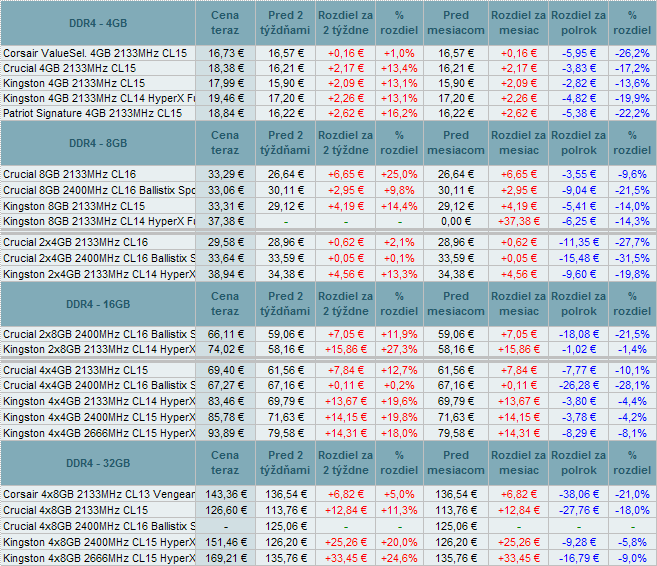Click Pred 2 týždňami header in DDR4 - 32GB section
The image size is (657, 566).
click(285, 463)
